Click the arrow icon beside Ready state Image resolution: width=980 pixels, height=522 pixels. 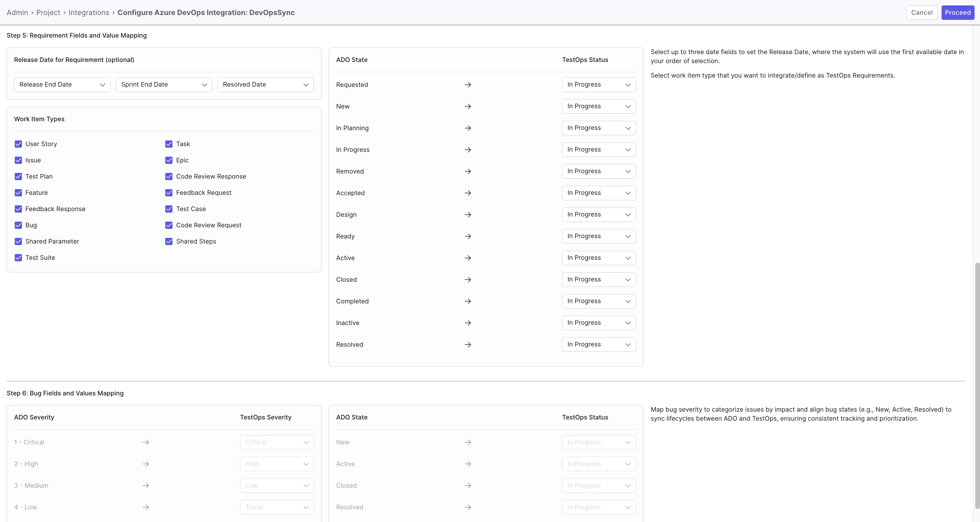click(x=468, y=236)
